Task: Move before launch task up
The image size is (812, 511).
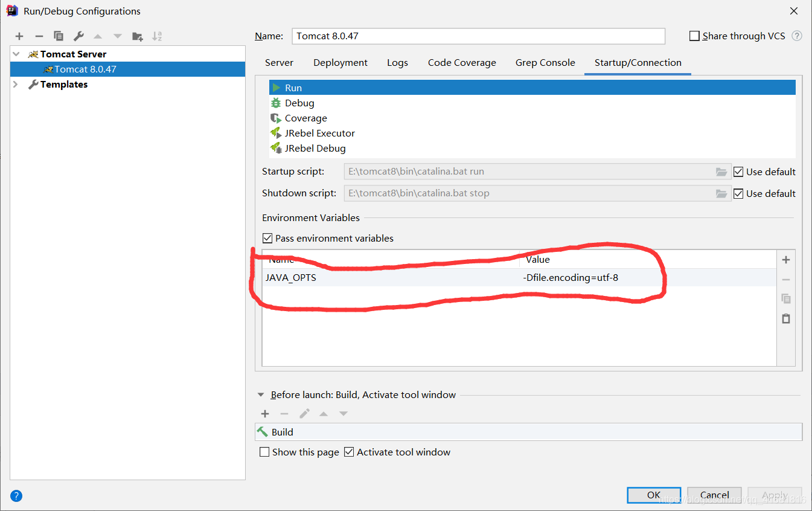Action: click(324, 414)
